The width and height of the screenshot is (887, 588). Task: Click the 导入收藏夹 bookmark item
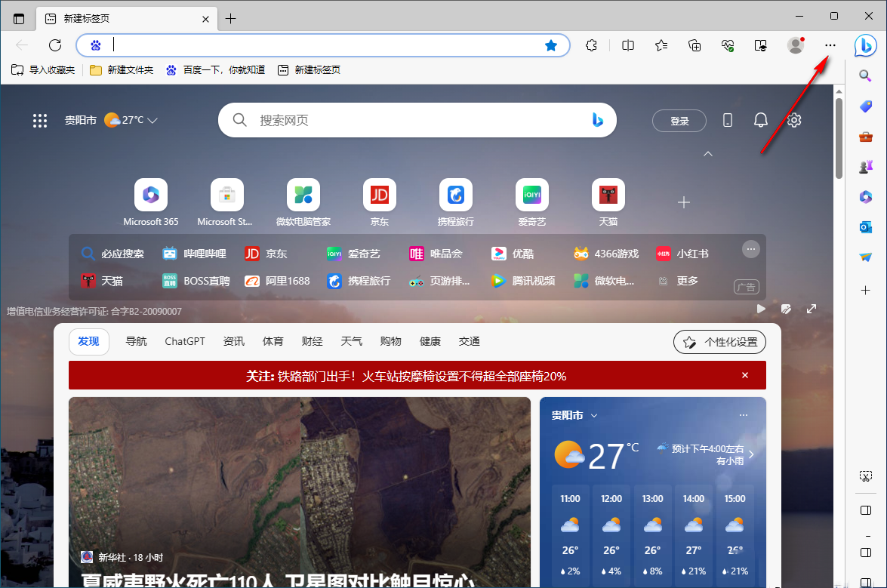tap(43, 70)
